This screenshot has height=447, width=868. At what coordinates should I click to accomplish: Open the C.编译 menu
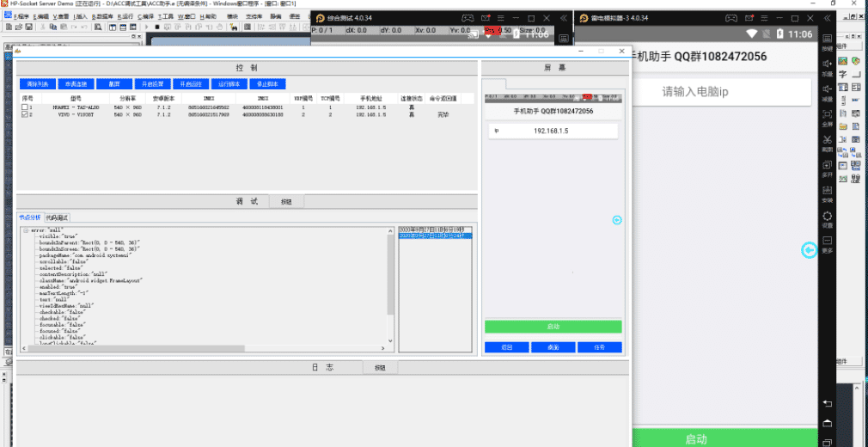click(x=146, y=16)
